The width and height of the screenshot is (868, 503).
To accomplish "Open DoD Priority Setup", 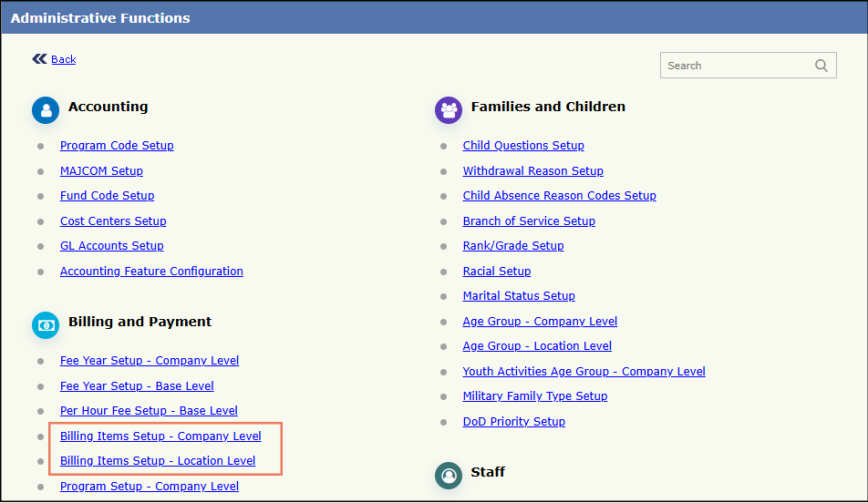I will 513,422.
